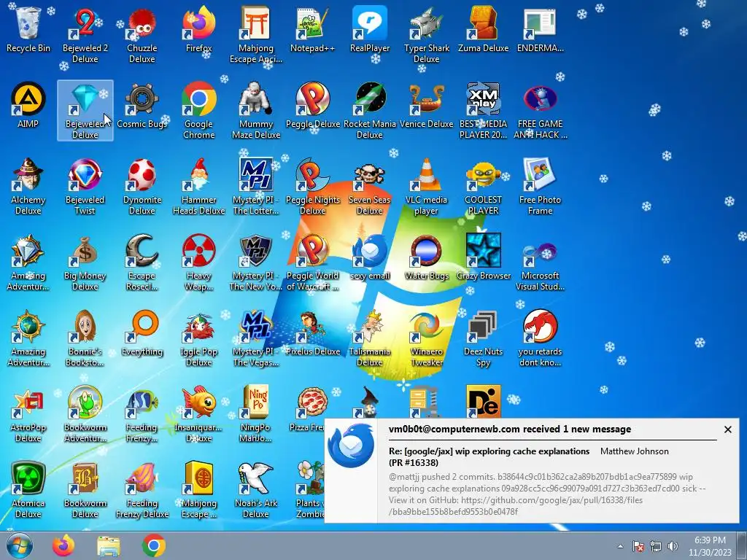Open Google Chrome desktop shortcut
The height and width of the screenshot is (560, 747).
(x=198, y=111)
